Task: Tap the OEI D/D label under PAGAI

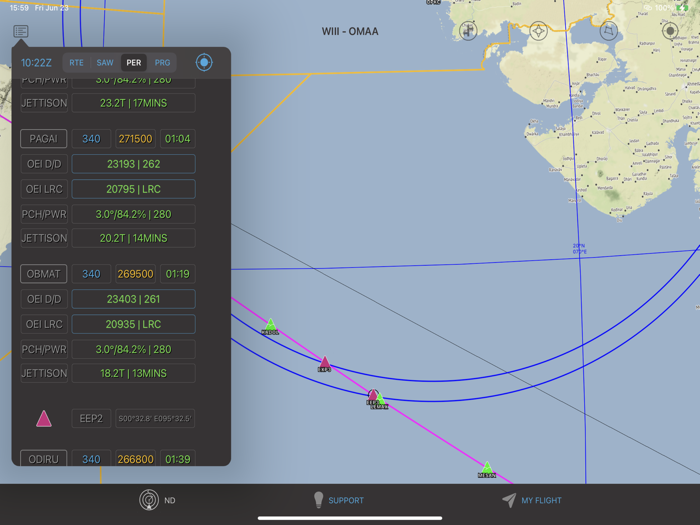Action: (x=44, y=164)
